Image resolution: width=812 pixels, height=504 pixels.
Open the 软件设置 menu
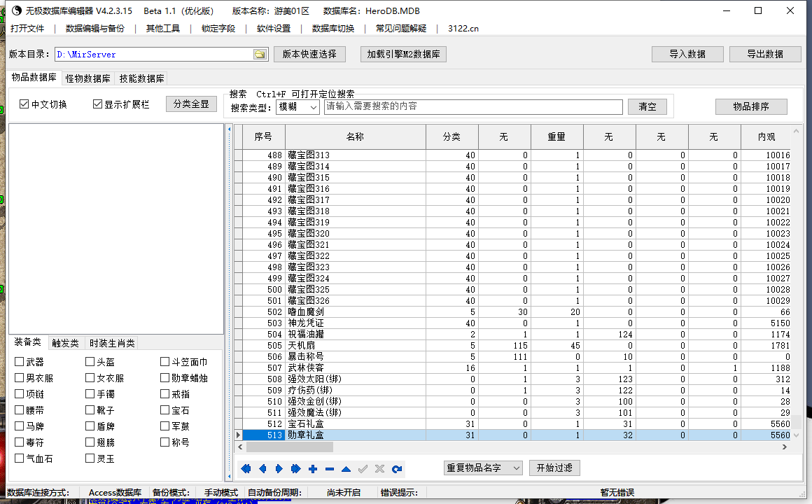pos(274,29)
